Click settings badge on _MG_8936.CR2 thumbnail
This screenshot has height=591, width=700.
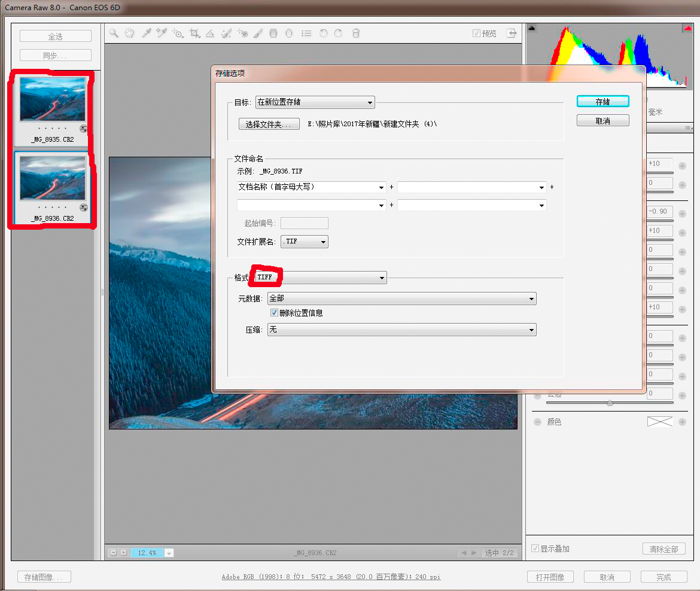pyautogui.click(x=84, y=208)
